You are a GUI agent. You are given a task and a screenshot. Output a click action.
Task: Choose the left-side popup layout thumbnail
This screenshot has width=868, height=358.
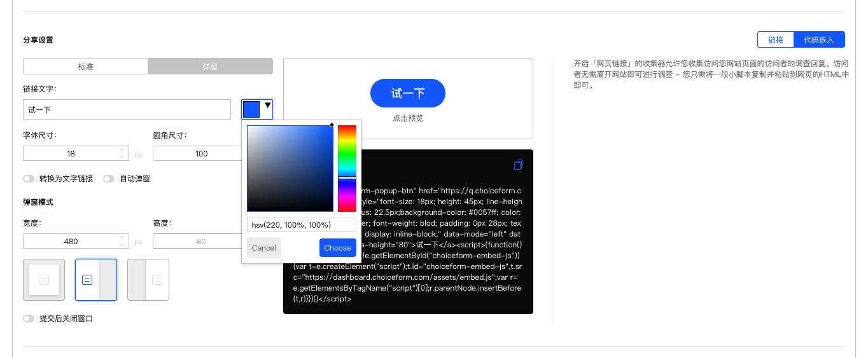coord(96,280)
